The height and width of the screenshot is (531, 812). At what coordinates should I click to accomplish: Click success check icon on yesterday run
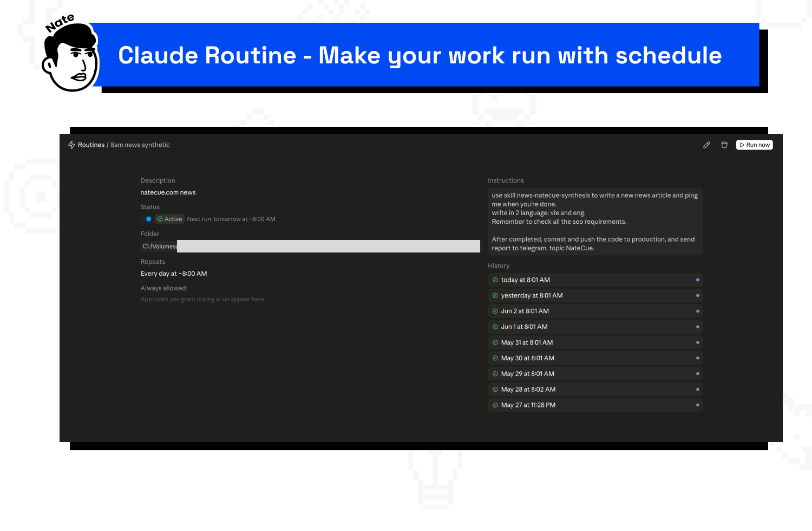[495, 296]
